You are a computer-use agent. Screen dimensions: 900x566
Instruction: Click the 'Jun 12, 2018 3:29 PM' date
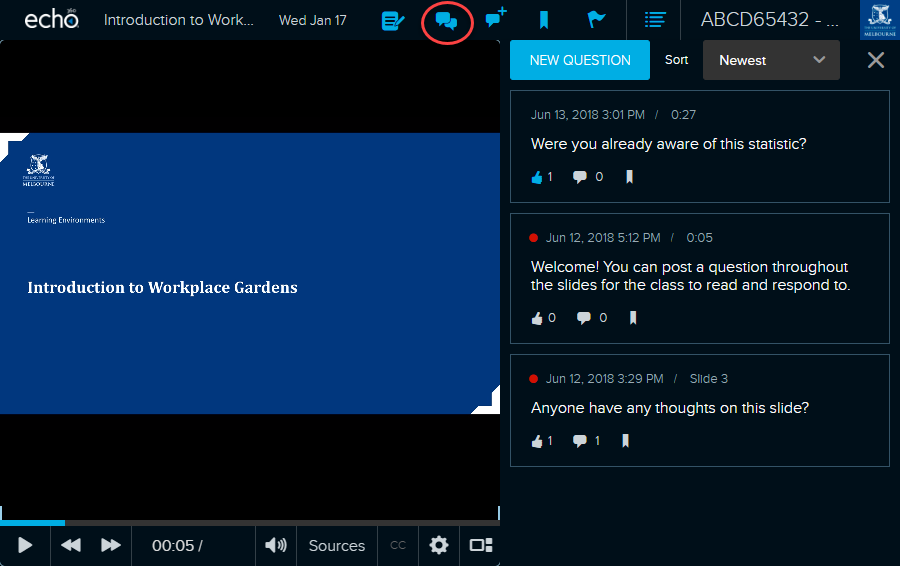coord(604,379)
